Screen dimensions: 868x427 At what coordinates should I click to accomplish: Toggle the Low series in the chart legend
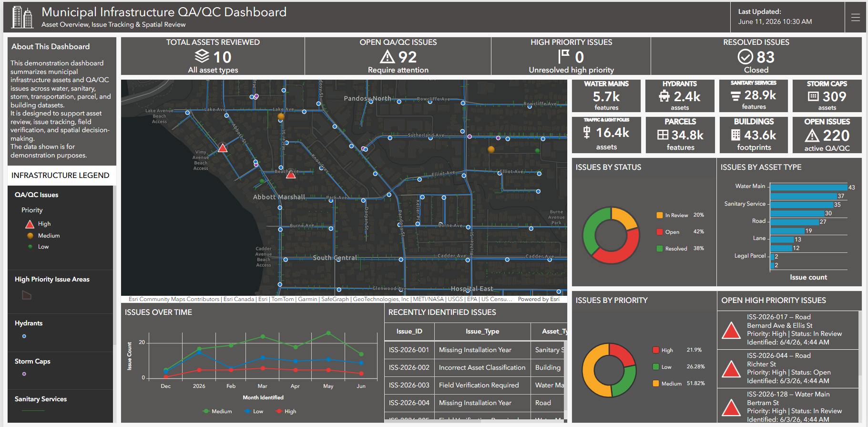[254, 411]
